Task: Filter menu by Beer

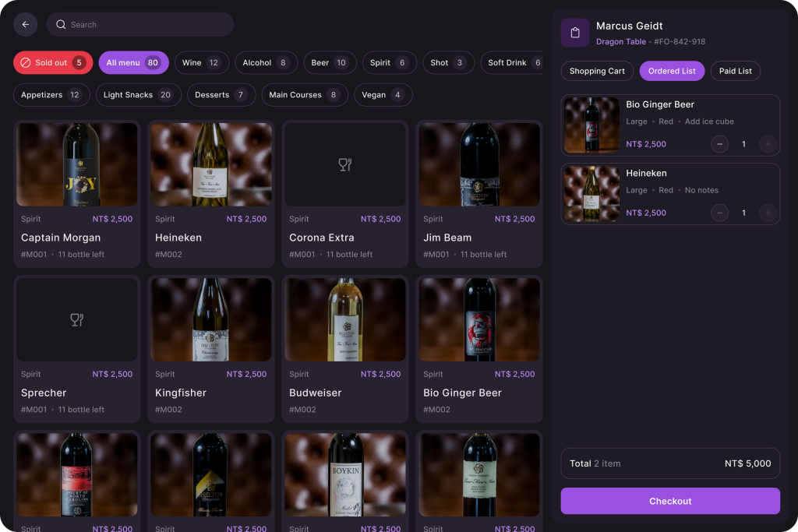Action: (330, 62)
